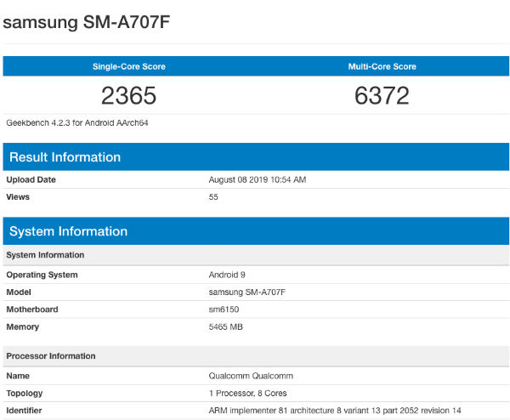
Task: Select the 'Views' label
Action: coord(18,197)
